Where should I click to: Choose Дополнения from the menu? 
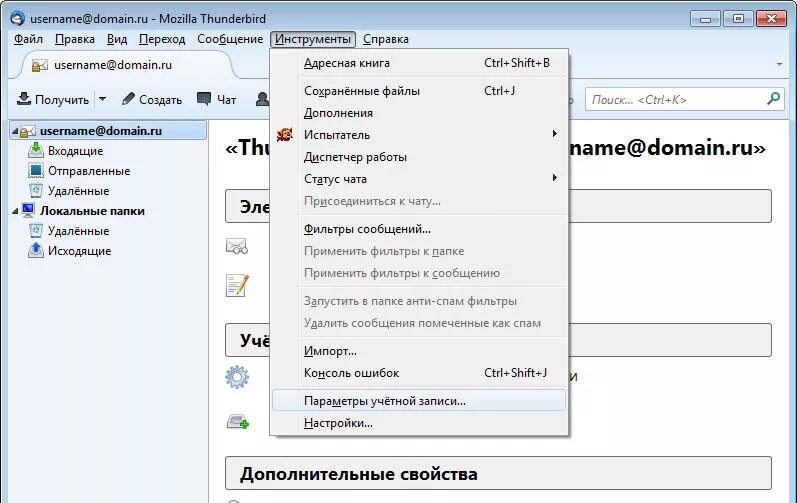(x=419, y=113)
